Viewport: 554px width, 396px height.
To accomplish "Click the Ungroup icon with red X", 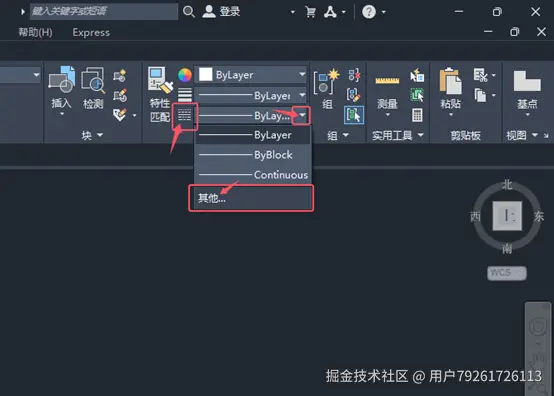I will pyautogui.click(x=354, y=75).
